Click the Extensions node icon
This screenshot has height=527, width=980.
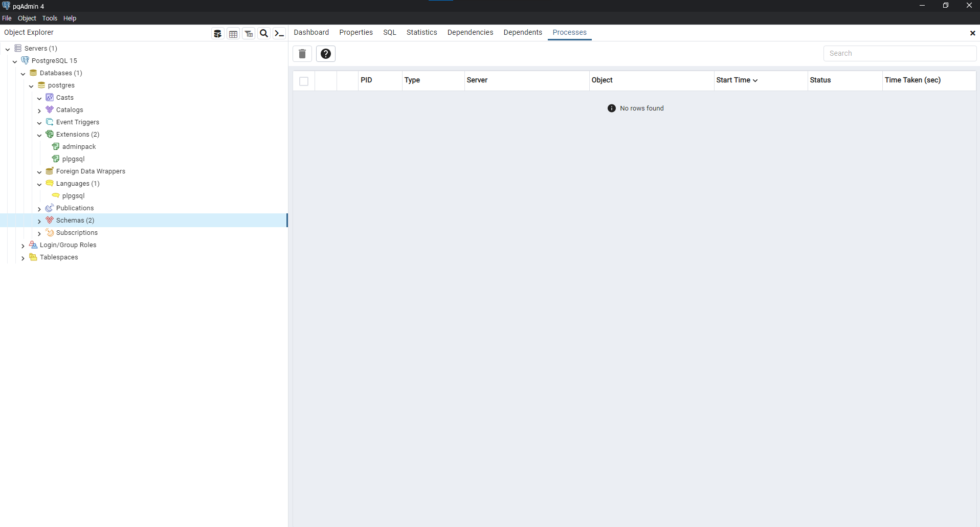click(x=50, y=134)
